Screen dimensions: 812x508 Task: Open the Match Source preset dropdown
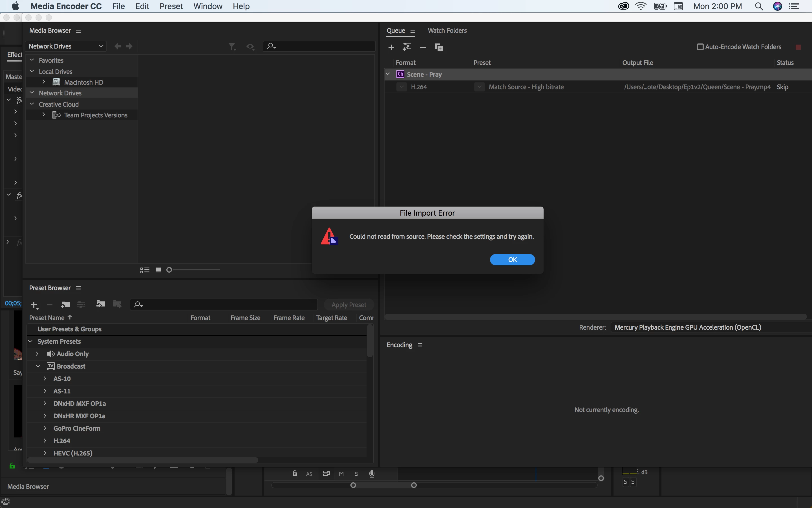coord(480,87)
